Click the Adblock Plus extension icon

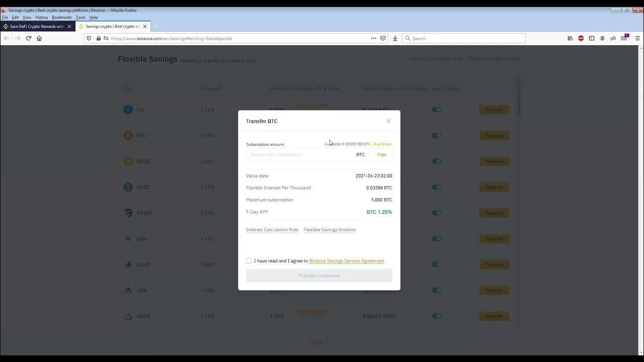point(581,38)
